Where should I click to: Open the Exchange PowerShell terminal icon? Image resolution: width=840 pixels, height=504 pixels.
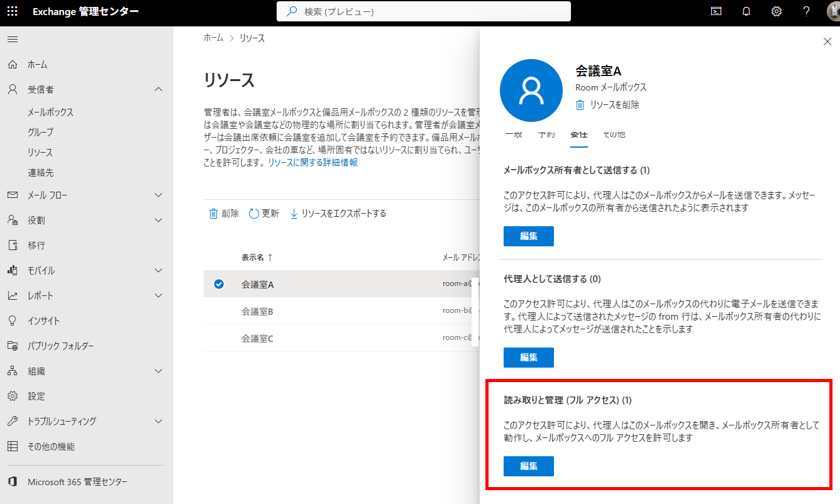(x=716, y=11)
